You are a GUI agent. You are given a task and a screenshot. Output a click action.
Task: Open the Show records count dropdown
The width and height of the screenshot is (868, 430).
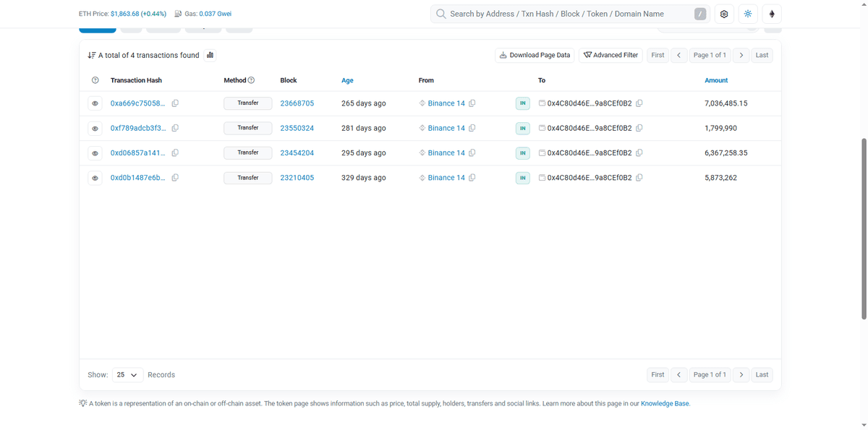click(x=127, y=374)
